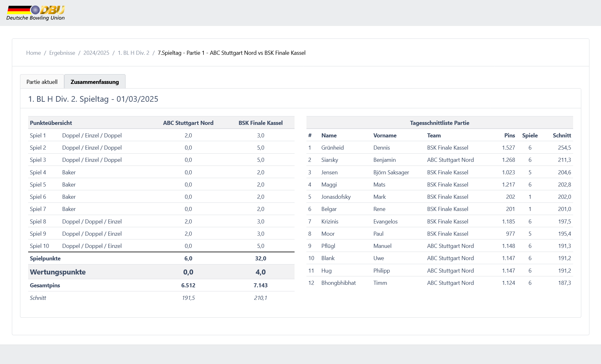Click team BSK Finale Kassel in Moor row

[448, 234]
